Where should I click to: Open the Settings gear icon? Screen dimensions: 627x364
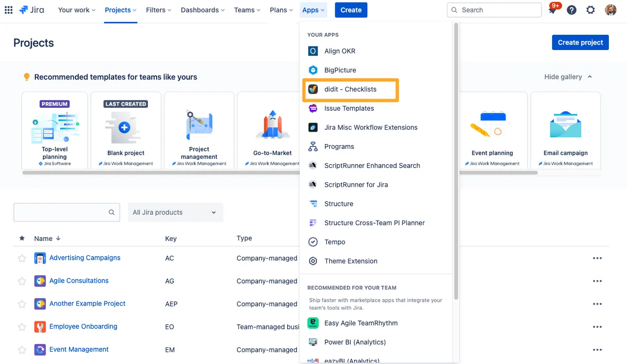[591, 10]
